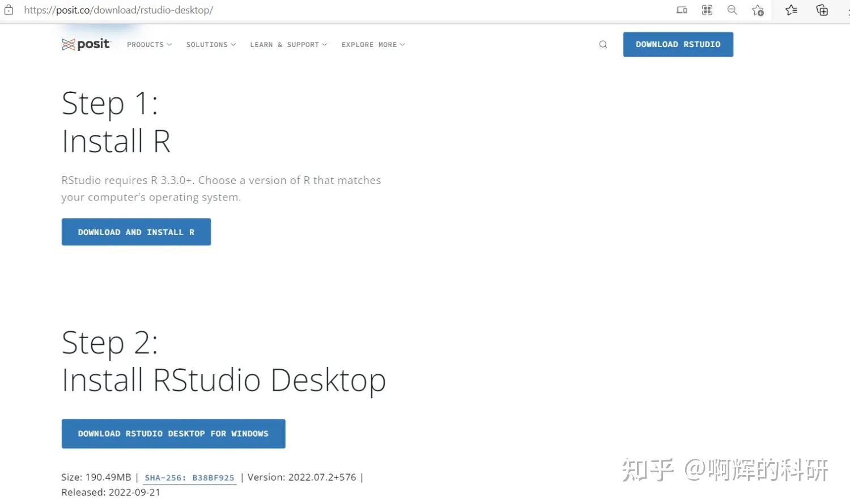The width and height of the screenshot is (850, 504).
Task: Click DOWNLOAD RSTUDIO DESKTOP FOR WINDOWS
Action: pos(173,433)
